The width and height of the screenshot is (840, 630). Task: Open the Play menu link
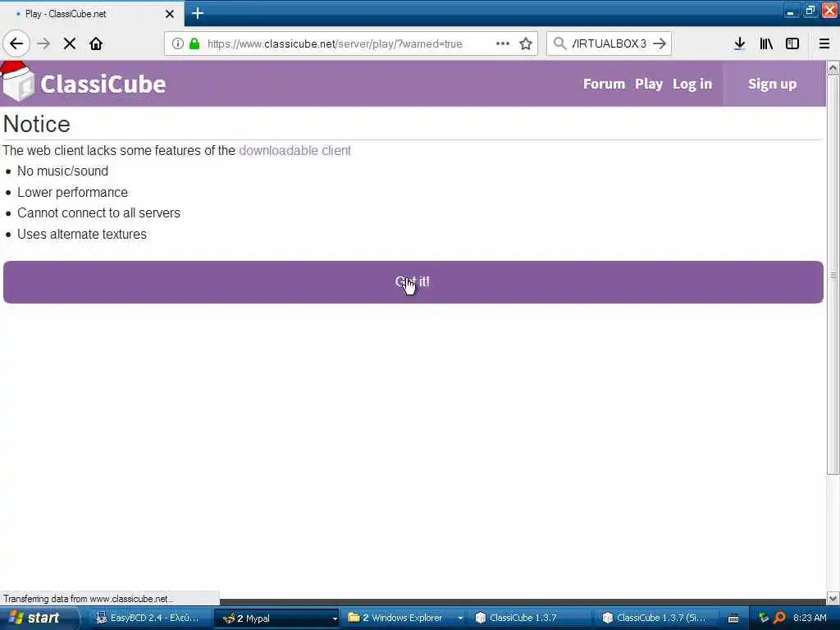(x=649, y=84)
